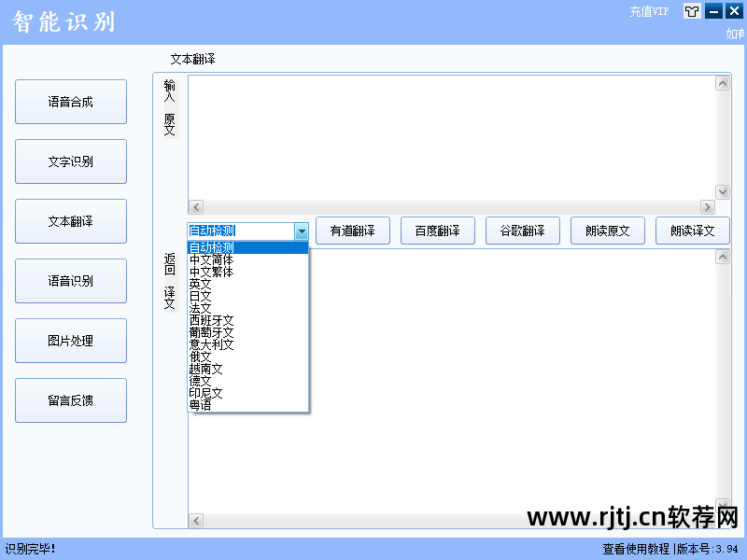This screenshot has width=747, height=560.
Task: Choose 葡萄牙文 from the language list
Action: [x=248, y=332]
